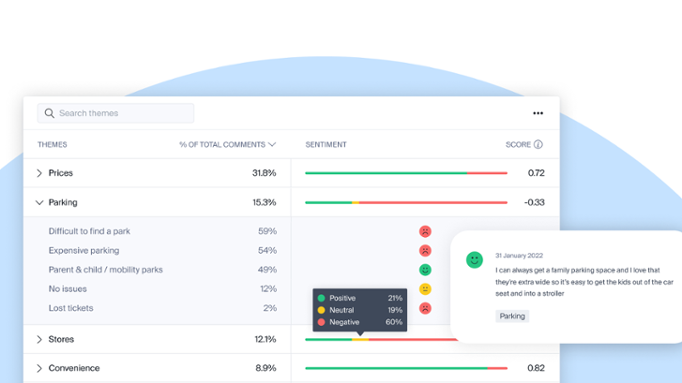Click the yellow Neutral legend dot

[321, 310]
